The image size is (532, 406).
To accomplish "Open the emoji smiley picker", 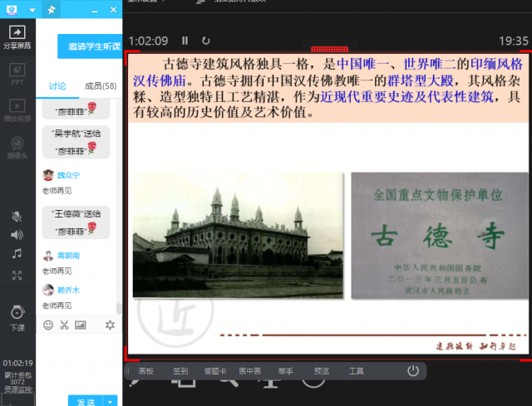I will pos(48,325).
